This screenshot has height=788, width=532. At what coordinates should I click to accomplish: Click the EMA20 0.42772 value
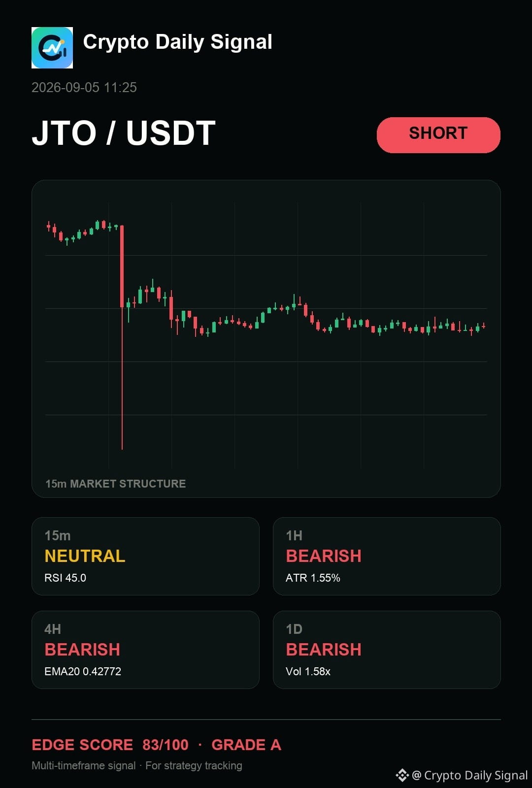click(x=83, y=671)
